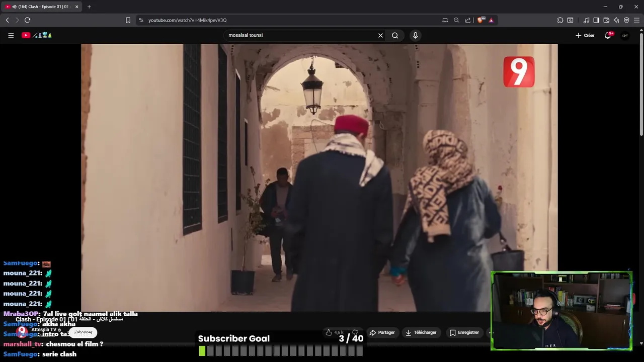Share this page via the share icon

(468, 20)
